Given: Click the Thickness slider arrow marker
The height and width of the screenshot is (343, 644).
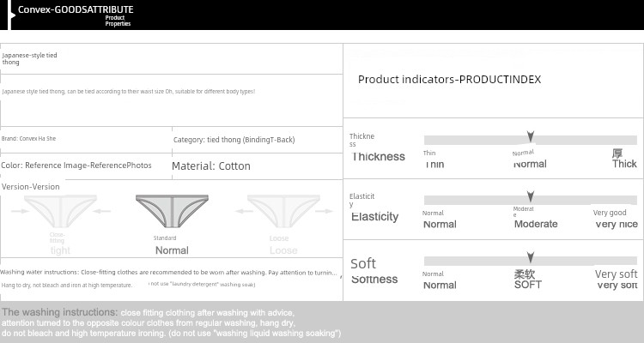Looking at the screenshot, I should point(531,136).
